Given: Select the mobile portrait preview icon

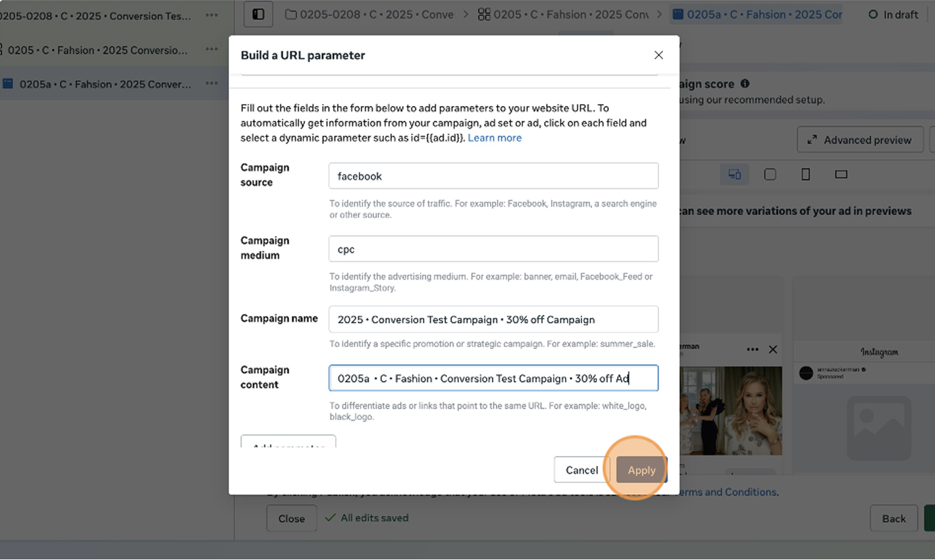Looking at the screenshot, I should coord(805,174).
